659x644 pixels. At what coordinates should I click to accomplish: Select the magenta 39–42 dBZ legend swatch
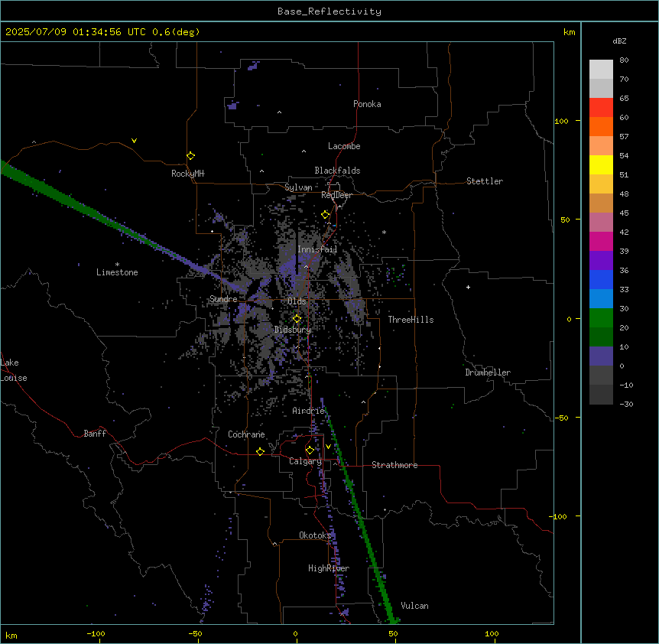[601, 241]
